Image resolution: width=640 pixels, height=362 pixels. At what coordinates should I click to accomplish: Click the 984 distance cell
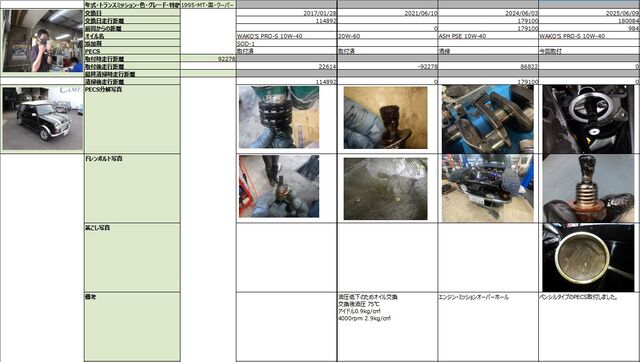click(x=589, y=28)
